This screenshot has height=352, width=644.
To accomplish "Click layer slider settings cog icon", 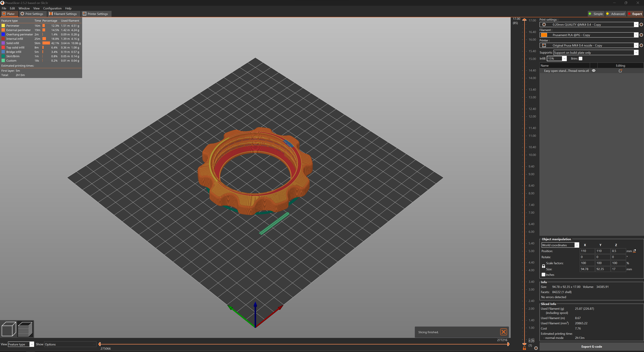I will 536,348.
